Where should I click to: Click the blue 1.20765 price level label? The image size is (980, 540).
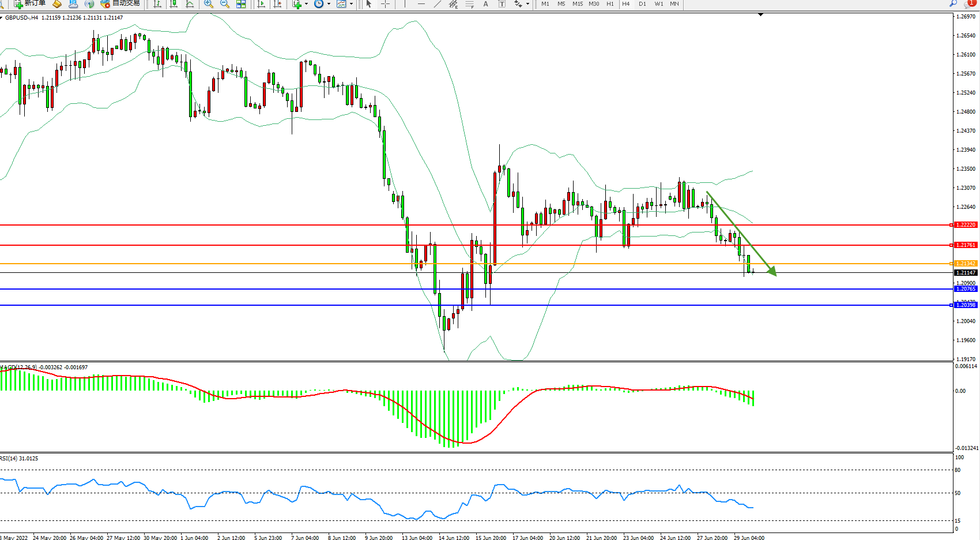[966, 289]
